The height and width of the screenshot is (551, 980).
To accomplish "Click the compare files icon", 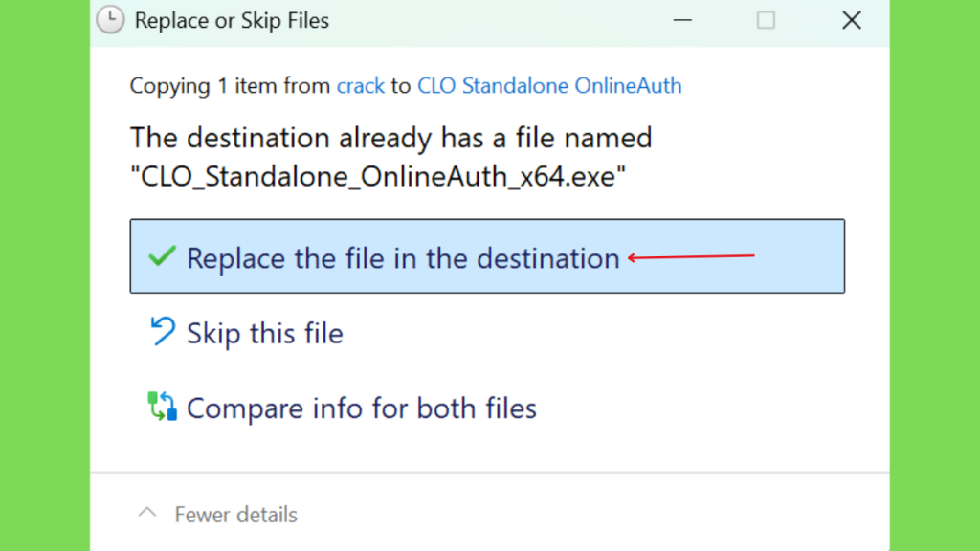I will coord(162,406).
